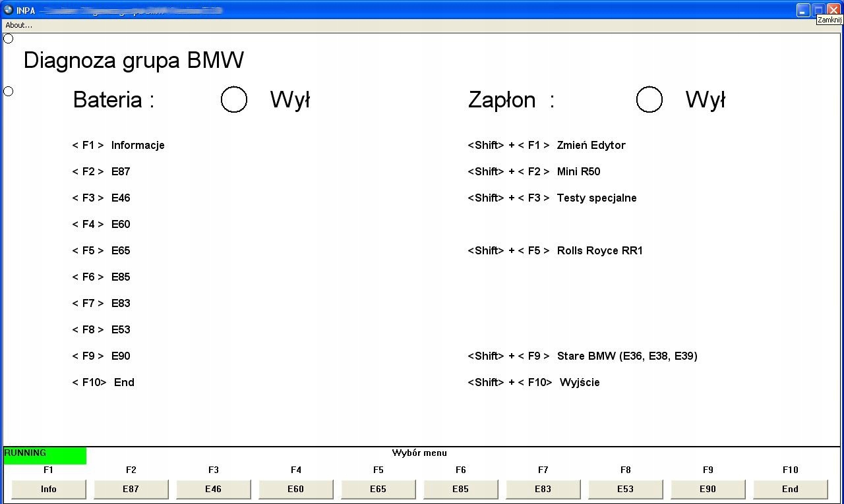Exit using the End button
Screen dimensions: 844x504
[789, 489]
